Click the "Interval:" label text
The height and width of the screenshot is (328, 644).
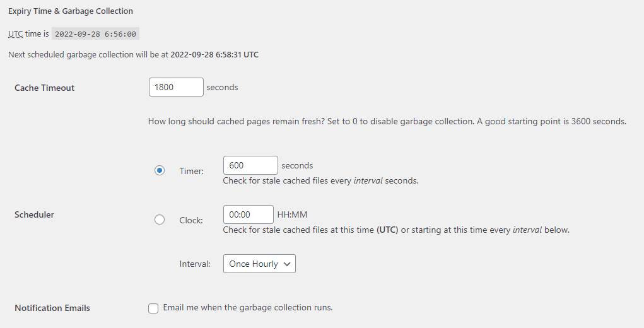click(195, 264)
